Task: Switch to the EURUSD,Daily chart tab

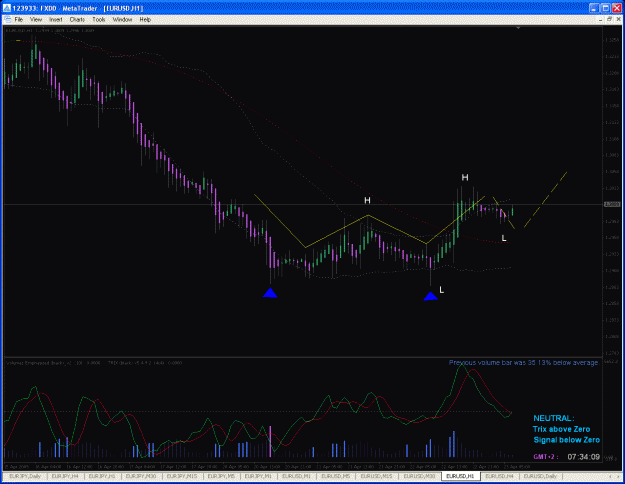Action: pos(540,476)
